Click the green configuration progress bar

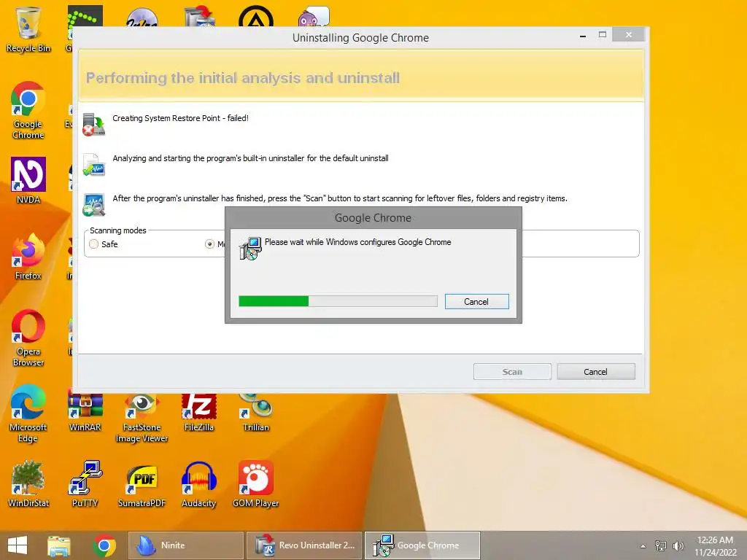click(x=338, y=301)
